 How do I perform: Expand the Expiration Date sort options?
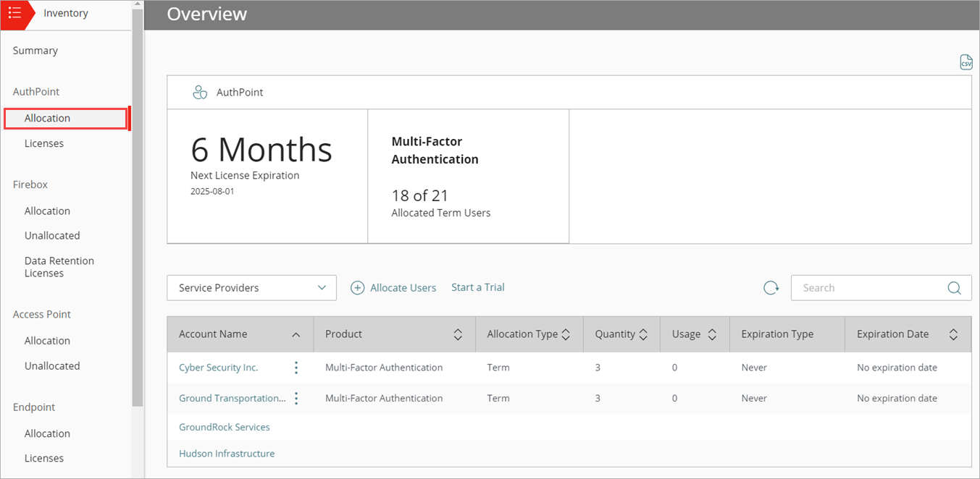point(955,334)
